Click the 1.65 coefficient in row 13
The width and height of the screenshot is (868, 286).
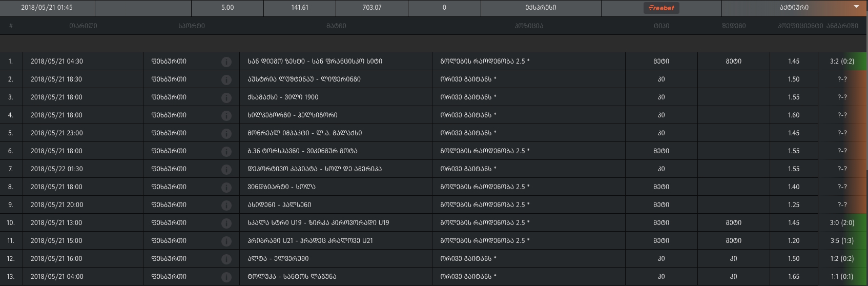coord(794,276)
